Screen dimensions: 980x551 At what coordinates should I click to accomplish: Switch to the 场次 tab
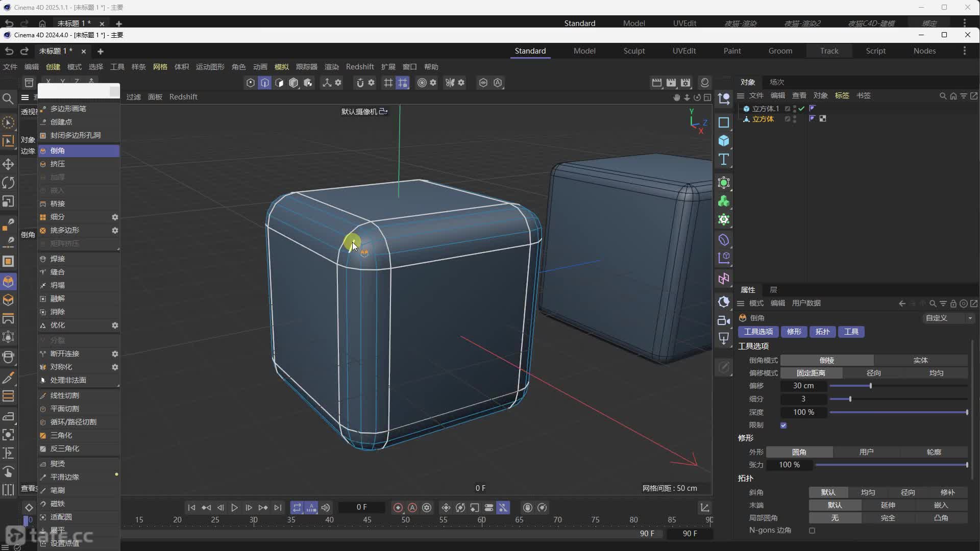point(777,82)
